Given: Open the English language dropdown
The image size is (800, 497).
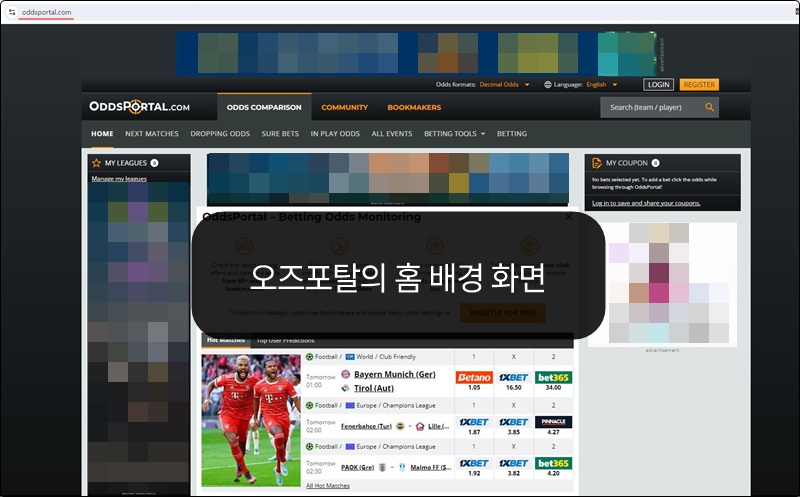Looking at the screenshot, I should [x=602, y=85].
